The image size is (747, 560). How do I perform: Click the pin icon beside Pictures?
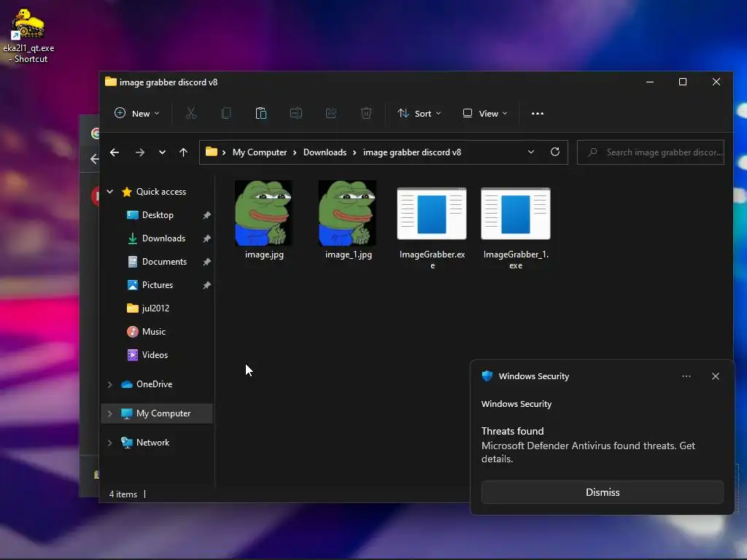coord(206,285)
